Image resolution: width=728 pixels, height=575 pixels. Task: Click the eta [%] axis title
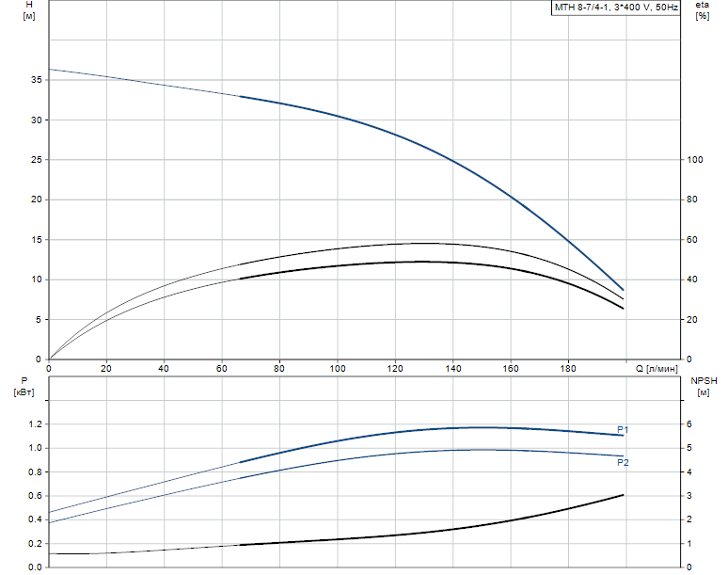pyautogui.click(x=702, y=10)
